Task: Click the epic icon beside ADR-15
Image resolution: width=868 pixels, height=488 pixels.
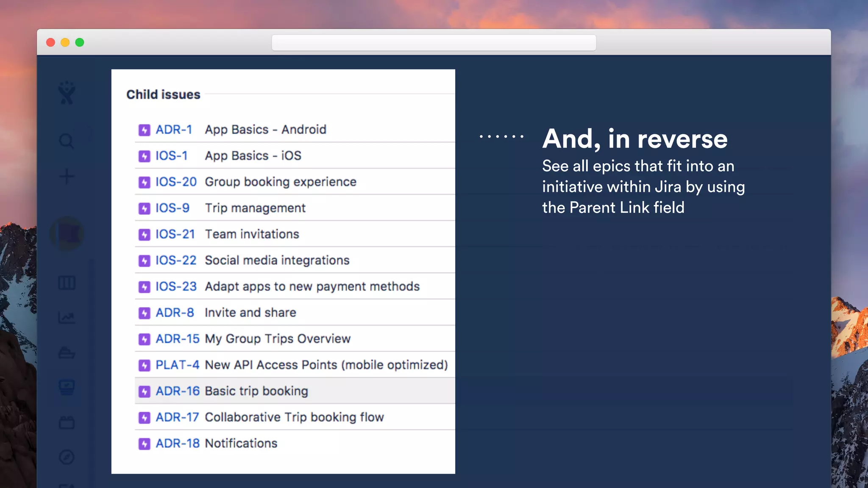Action: pyautogui.click(x=145, y=339)
